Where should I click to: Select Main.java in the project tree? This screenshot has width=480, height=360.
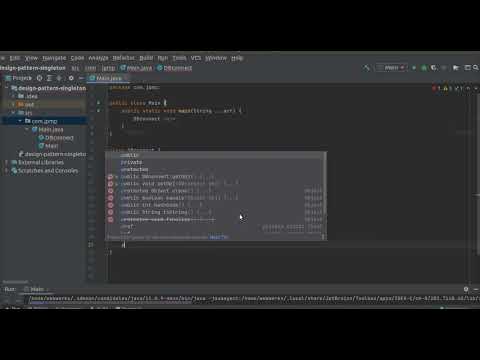click(47, 129)
